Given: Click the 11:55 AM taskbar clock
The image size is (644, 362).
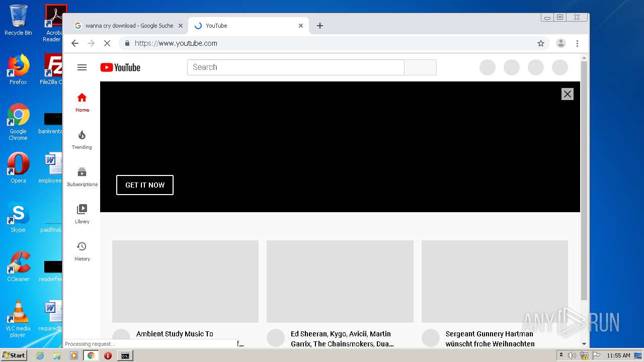Looking at the screenshot, I should point(618,355).
